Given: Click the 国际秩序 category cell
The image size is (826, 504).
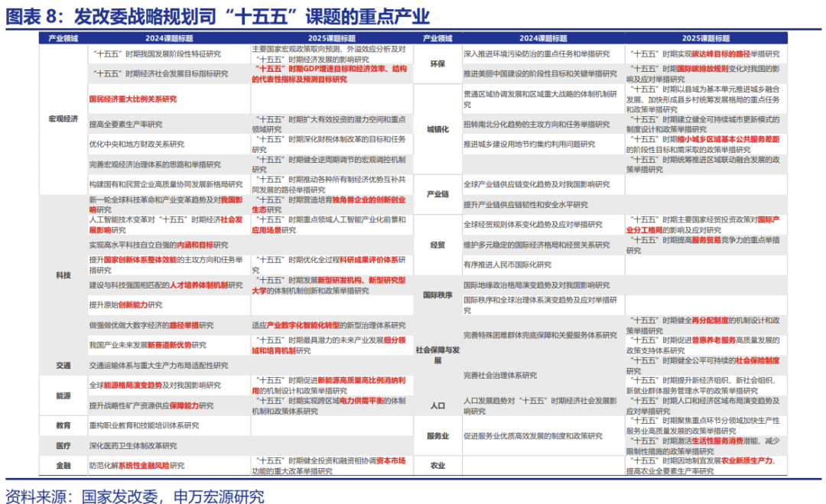Looking at the screenshot, I should [x=437, y=294].
